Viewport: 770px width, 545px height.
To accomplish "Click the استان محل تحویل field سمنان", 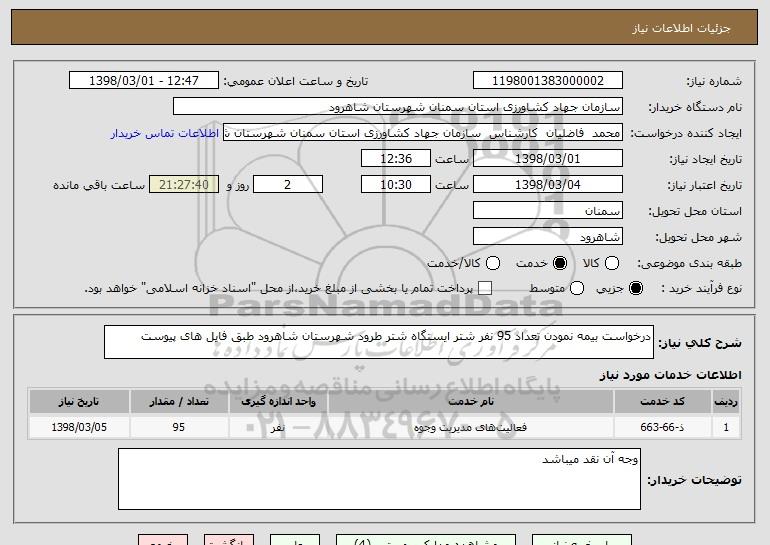I will pyautogui.click(x=548, y=211).
